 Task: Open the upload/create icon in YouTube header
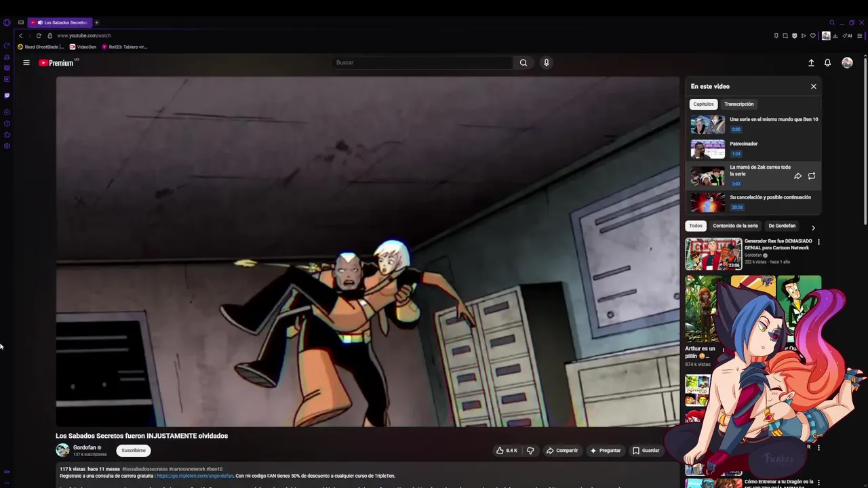coord(811,62)
